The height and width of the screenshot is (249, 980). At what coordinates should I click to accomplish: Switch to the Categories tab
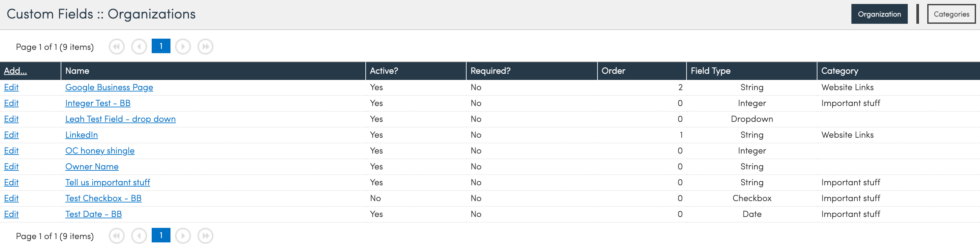(x=951, y=14)
